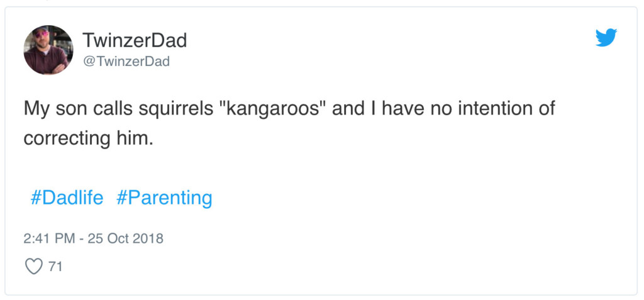The image size is (644, 300).
Task: Click the 71 likes count
Action: (55, 267)
